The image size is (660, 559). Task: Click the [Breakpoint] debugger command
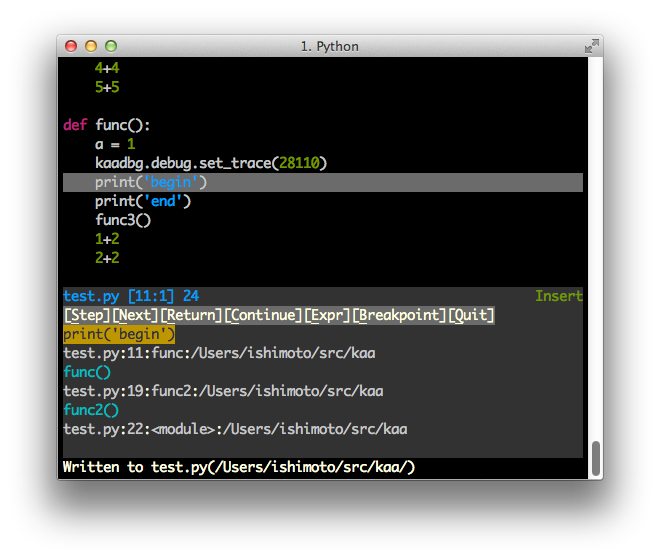click(399, 315)
